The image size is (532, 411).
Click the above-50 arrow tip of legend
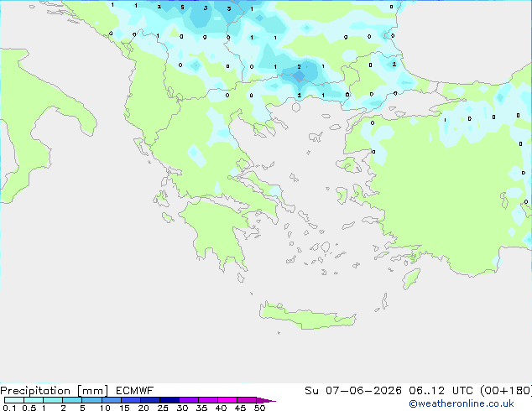266,400
